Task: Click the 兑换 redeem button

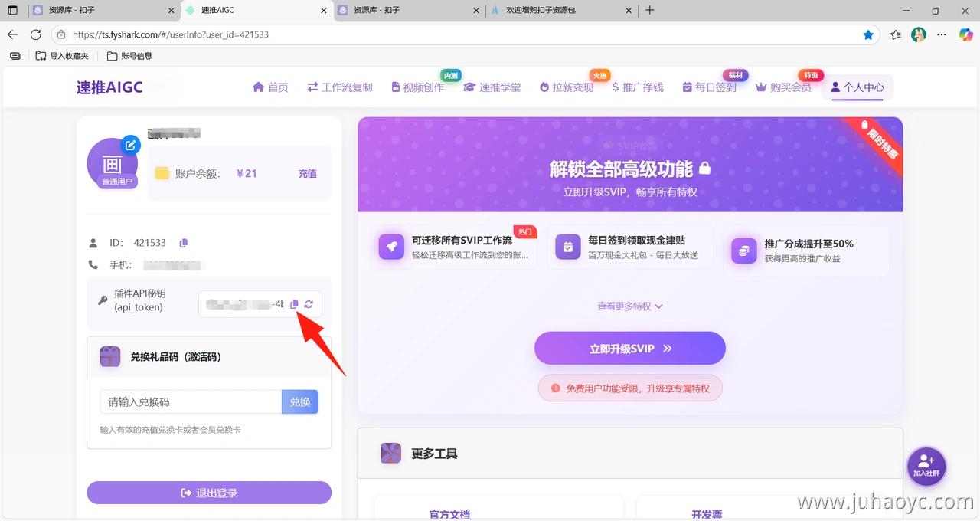Action: [x=300, y=402]
